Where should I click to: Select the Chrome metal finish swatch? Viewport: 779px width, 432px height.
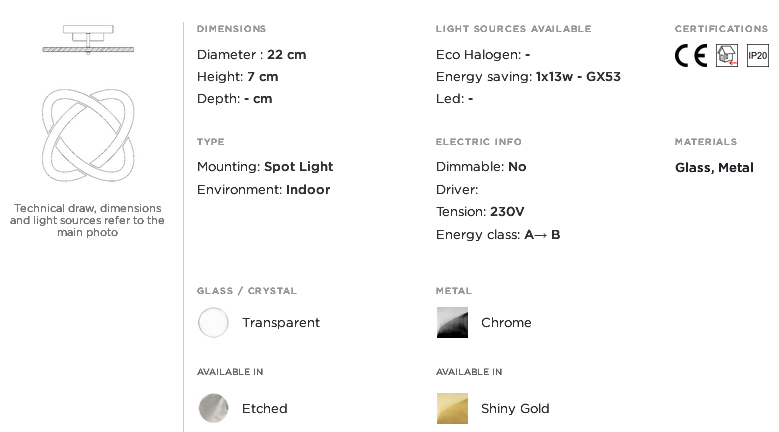pos(452,323)
